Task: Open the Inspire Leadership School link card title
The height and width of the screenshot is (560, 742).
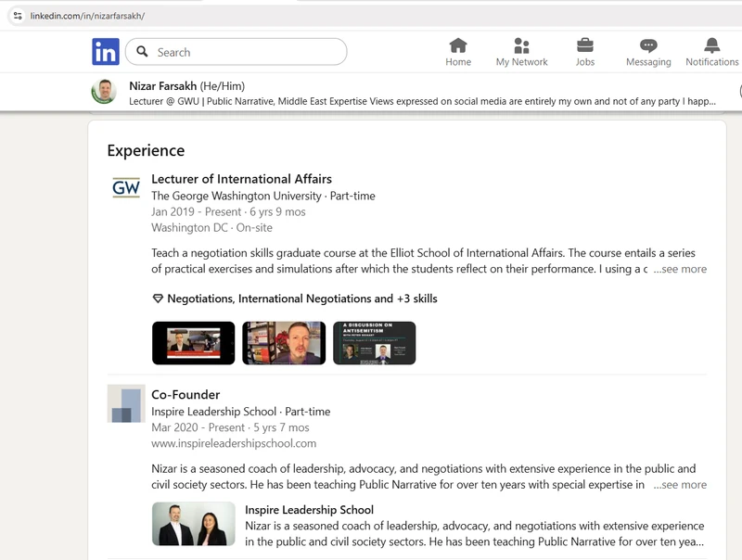Action: pyautogui.click(x=309, y=509)
